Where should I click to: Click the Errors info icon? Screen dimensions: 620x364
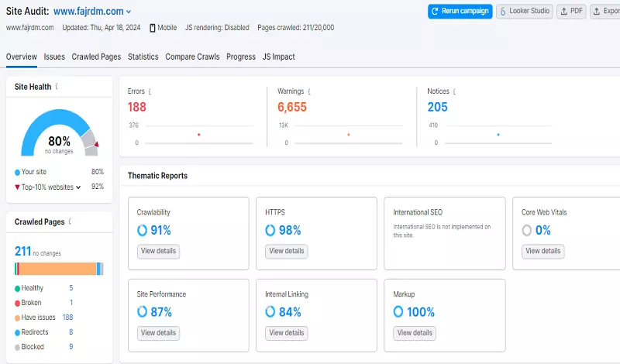coord(150,91)
